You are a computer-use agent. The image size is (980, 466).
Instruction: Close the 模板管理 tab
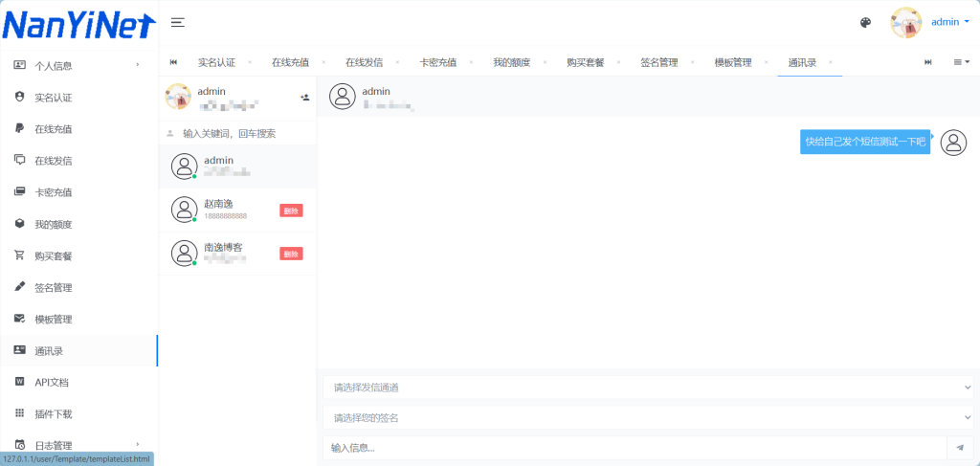click(767, 62)
